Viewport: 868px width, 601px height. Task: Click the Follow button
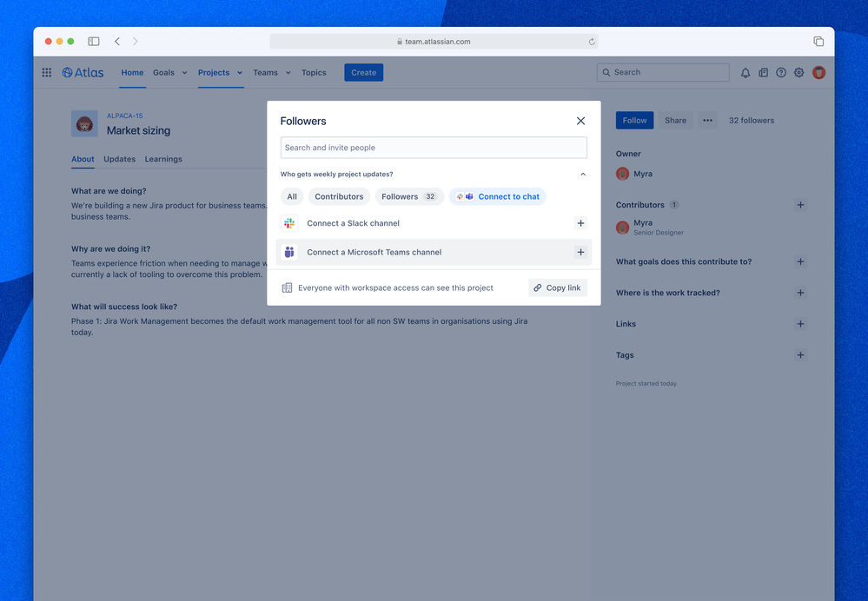point(634,120)
